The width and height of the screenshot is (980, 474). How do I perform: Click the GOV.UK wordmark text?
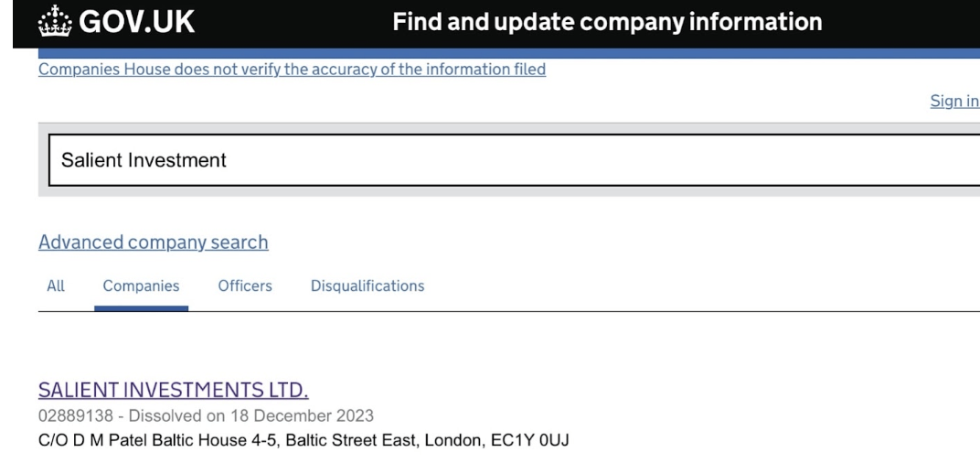coord(137,22)
